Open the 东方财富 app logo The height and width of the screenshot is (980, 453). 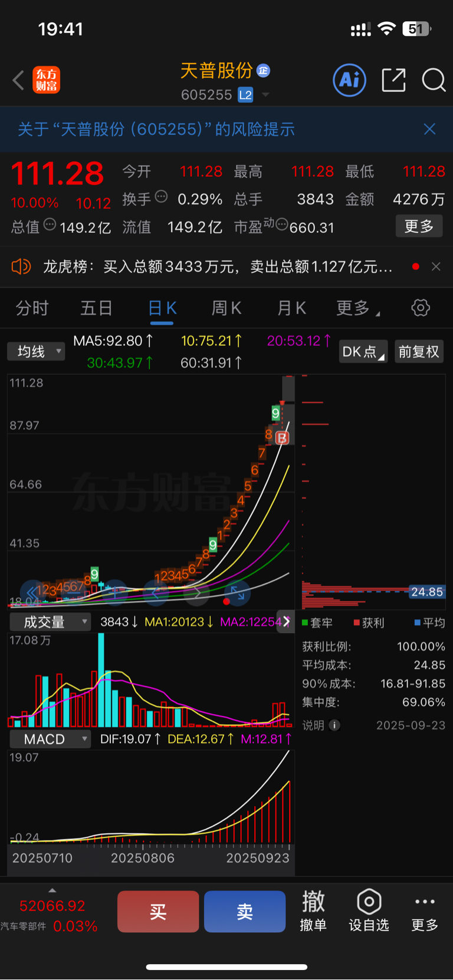(x=46, y=80)
